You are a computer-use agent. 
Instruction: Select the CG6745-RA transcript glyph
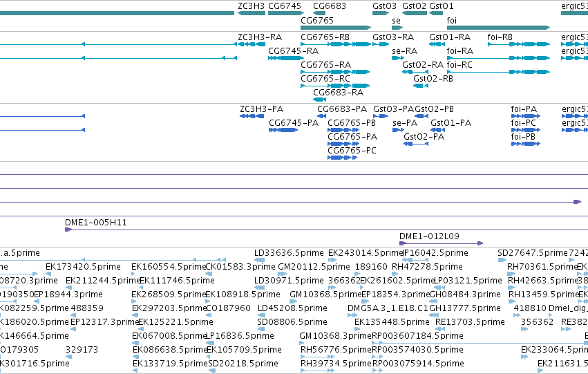tap(285, 58)
